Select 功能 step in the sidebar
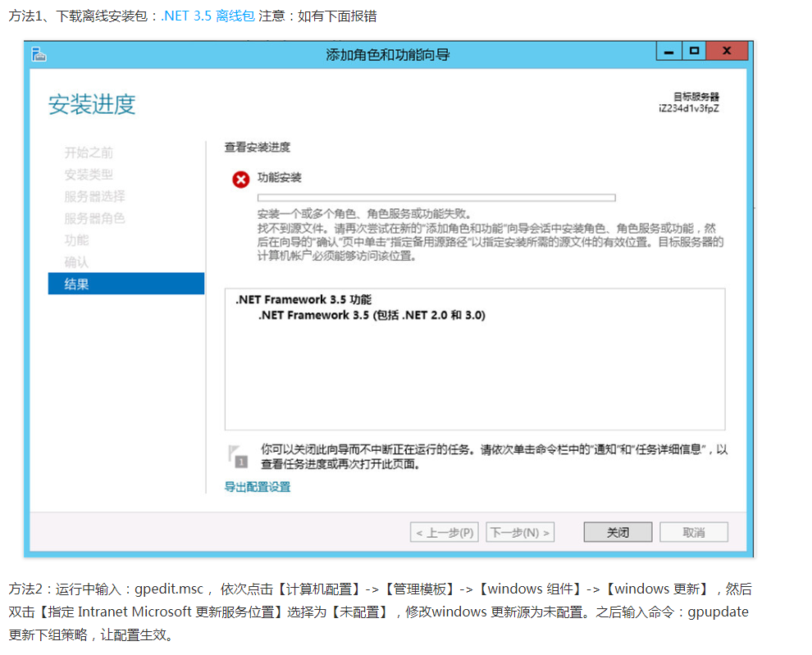812x655 pixels. click(x=76, y=240)
